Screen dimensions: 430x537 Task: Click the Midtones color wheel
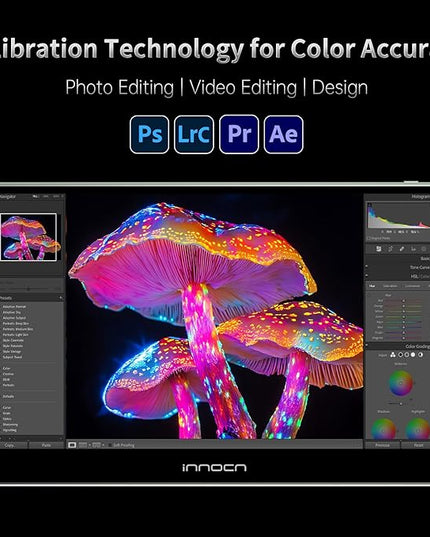pos(401,383)
